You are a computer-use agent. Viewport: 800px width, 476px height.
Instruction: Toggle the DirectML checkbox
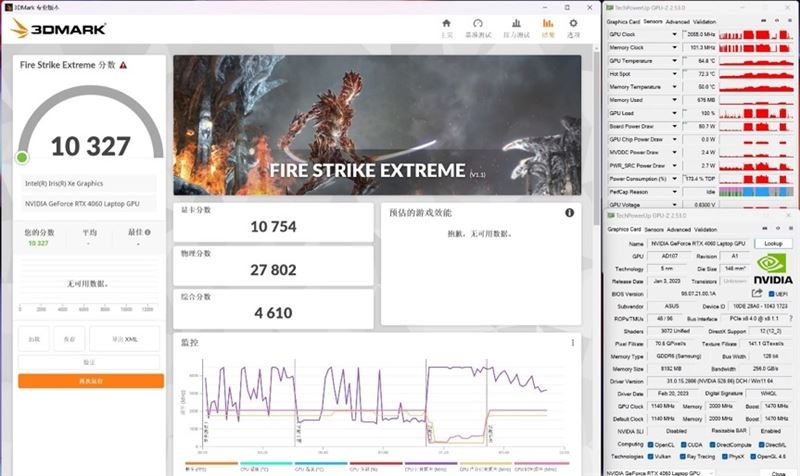coord(761,445)
